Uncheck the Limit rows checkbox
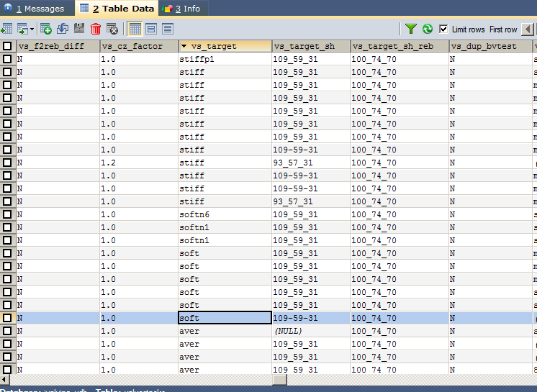 tap(443, 29)
